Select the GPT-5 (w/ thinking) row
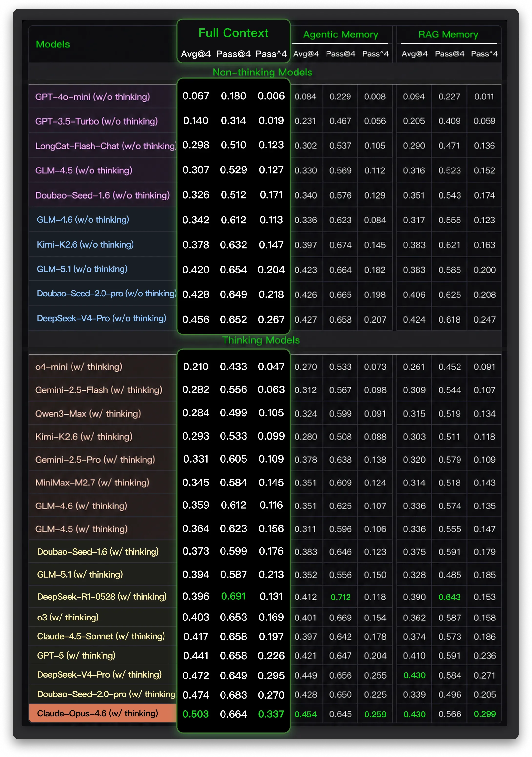The height and width of the screenshot is (757, 532). point(265,655)
